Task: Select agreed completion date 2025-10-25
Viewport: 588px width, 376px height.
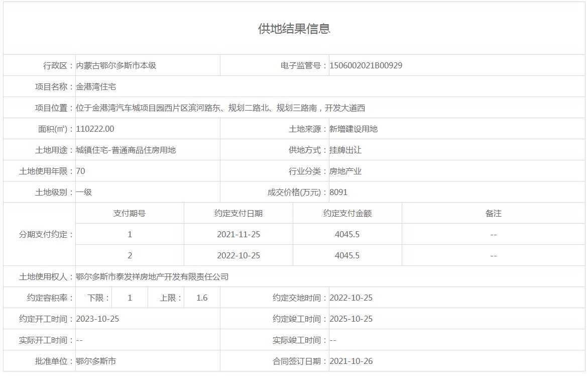Action: pyautogui.click(x=351, y=319)
